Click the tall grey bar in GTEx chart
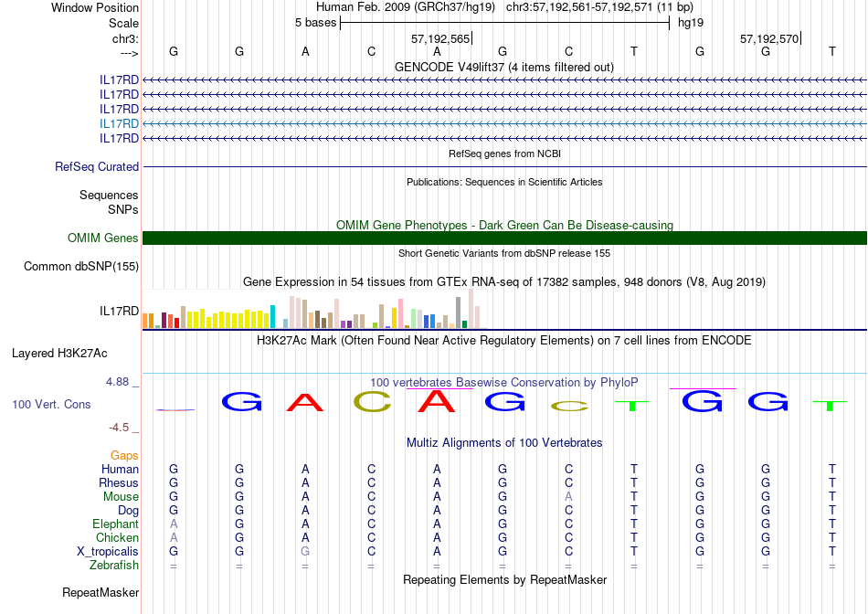868x614 pixels. pos(459,312)
